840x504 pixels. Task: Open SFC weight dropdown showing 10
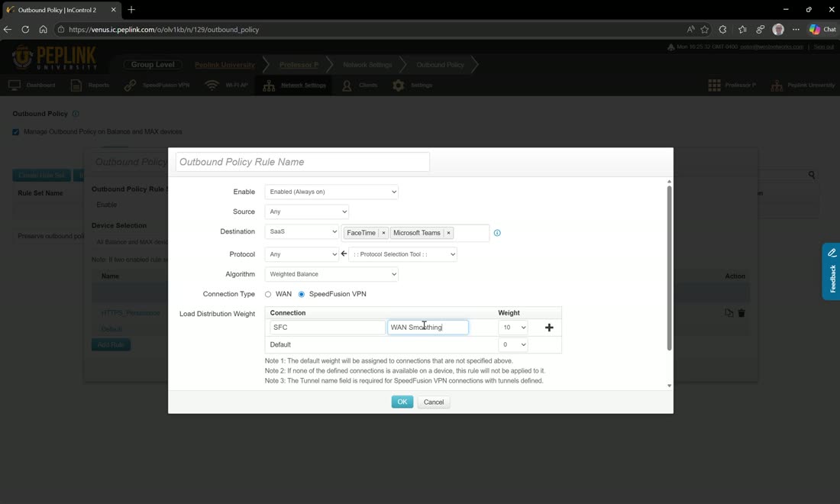(x=513, y=328)
